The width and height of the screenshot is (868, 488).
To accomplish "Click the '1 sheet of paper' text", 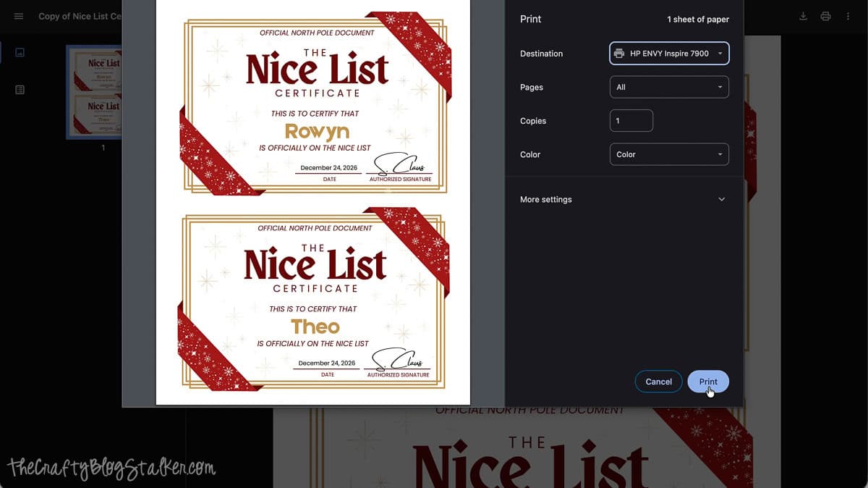I will (698, 20).
